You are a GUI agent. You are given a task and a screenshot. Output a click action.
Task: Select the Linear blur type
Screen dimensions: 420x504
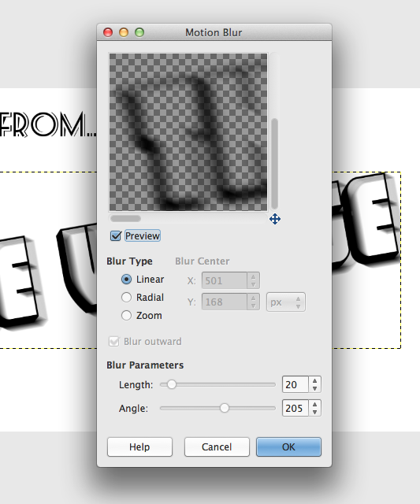coord(126,280)
